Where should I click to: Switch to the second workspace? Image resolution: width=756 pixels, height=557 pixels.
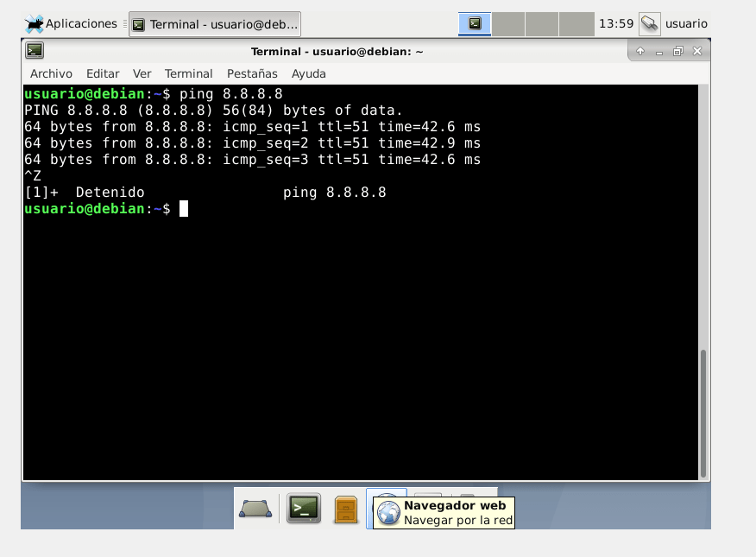click(508, 23)
